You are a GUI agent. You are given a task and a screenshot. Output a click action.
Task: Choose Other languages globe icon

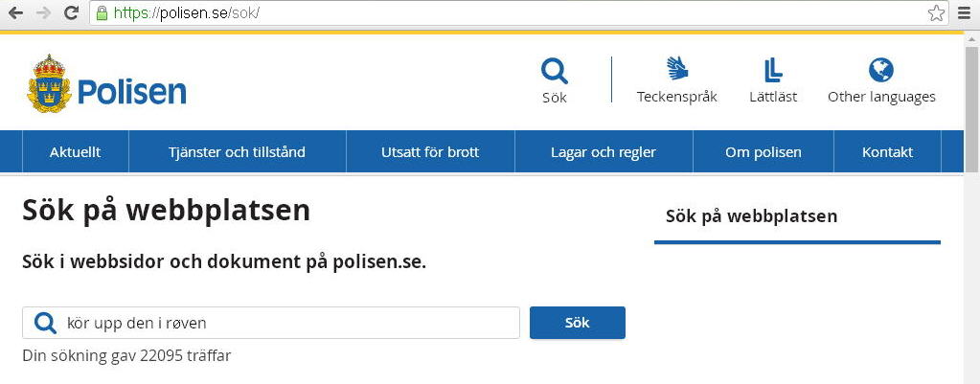pyautogui.click(x=881, y=70)
